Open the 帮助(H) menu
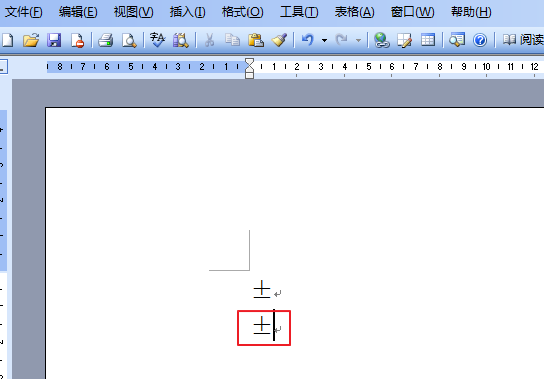Image resolution: width=544 pixels, height=379 pixels. 471,12
